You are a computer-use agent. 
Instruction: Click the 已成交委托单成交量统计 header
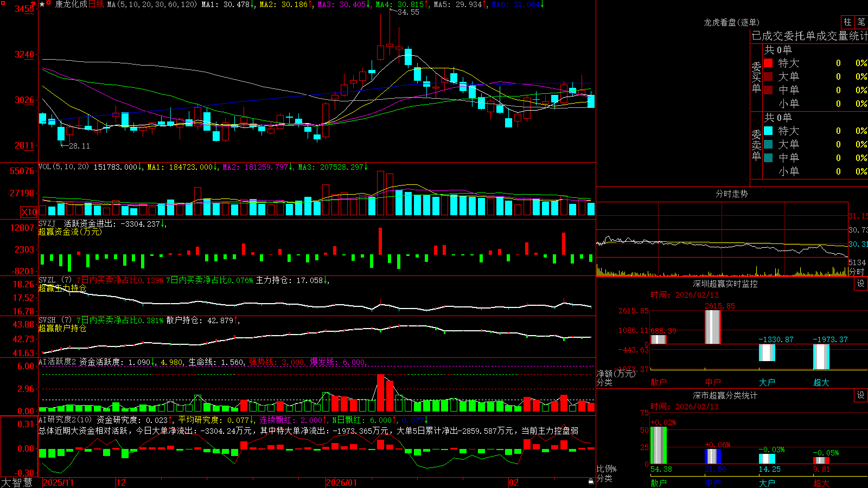point(809,36)
